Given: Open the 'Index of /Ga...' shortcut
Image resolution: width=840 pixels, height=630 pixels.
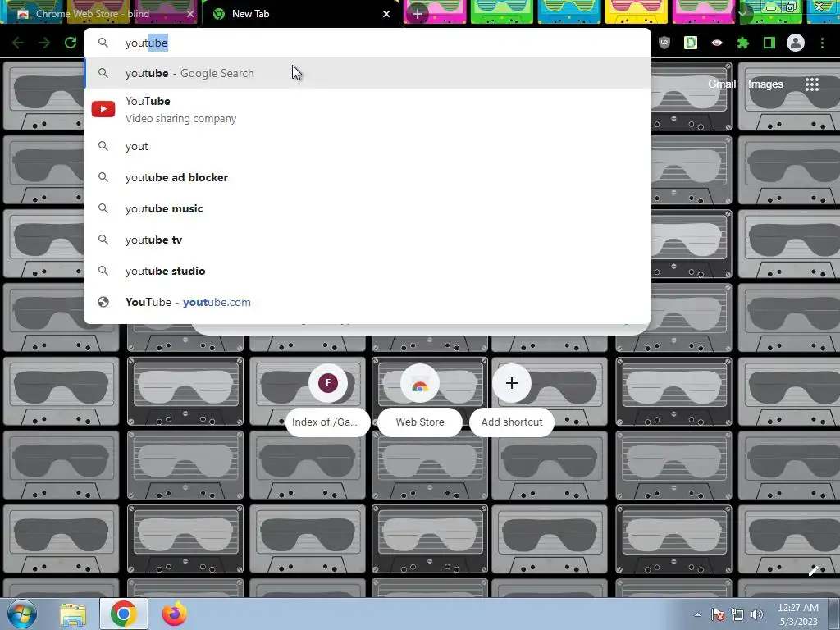Looking at the screenshot, I should coord(328,400).
